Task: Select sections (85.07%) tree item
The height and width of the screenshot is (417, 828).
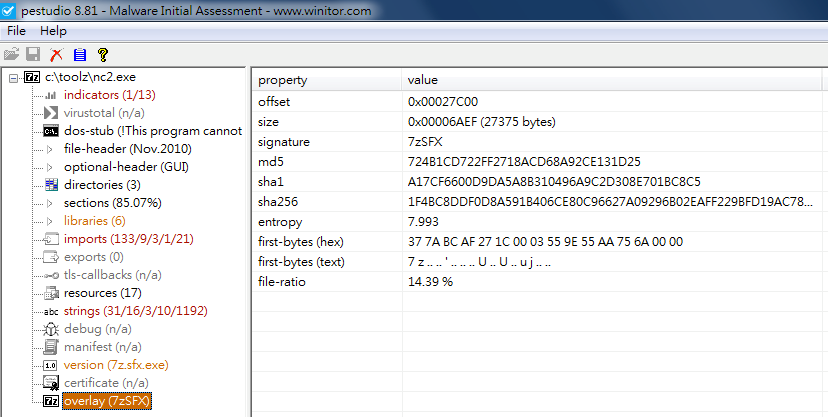Action: tap(112, 203)
